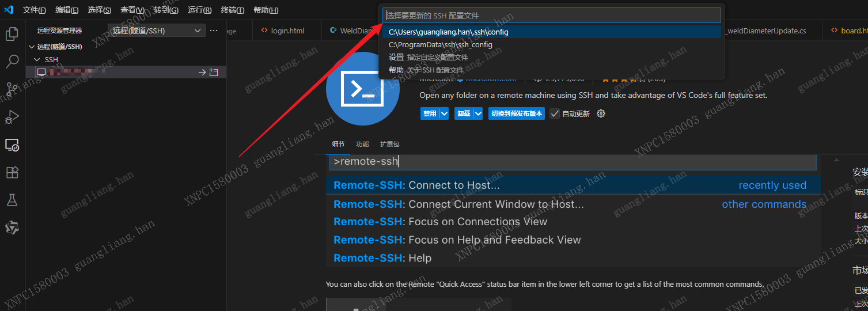The image size is (868, 311).
Task: Click the Remote-SSH extension terminal logo
Action: pos(362,89)
